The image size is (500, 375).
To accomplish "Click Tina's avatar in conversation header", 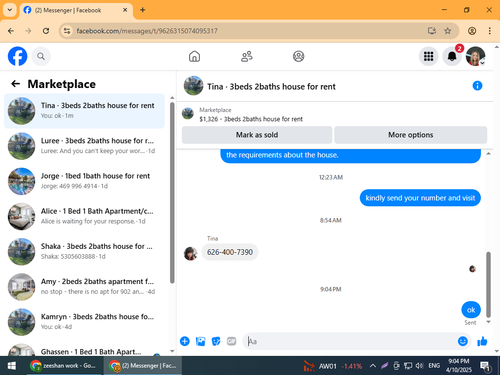I will 193,86.
